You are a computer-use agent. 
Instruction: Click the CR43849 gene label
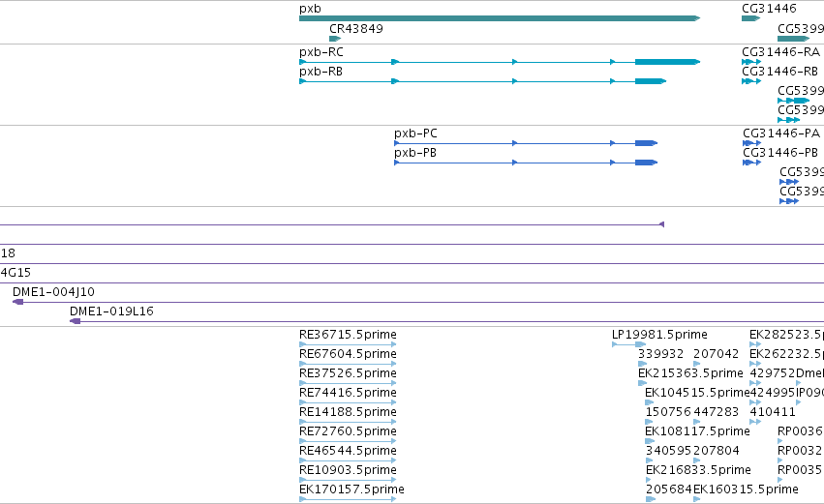pyautogui.click(x=355, y=29)
